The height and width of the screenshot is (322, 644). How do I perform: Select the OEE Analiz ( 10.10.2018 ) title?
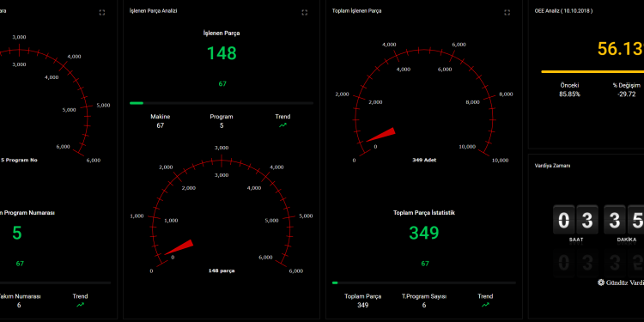[563, 11]
